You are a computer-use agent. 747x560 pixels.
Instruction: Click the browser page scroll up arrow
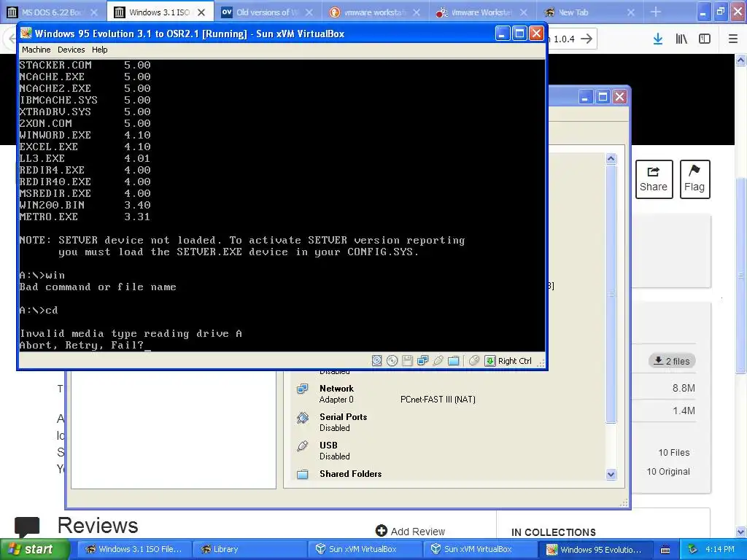click(x=741, y=60)
